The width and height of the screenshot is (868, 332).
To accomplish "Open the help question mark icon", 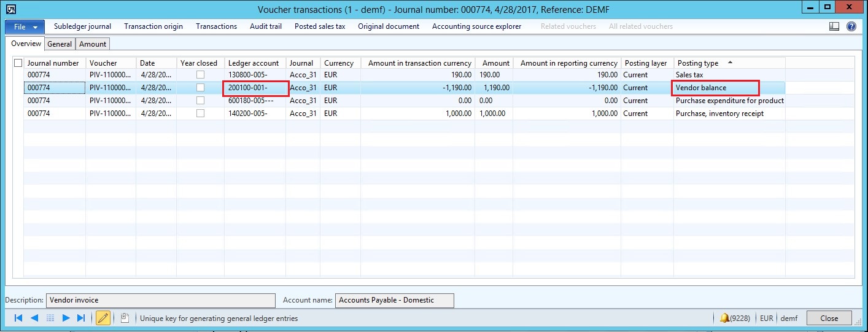I will point(851,26).
